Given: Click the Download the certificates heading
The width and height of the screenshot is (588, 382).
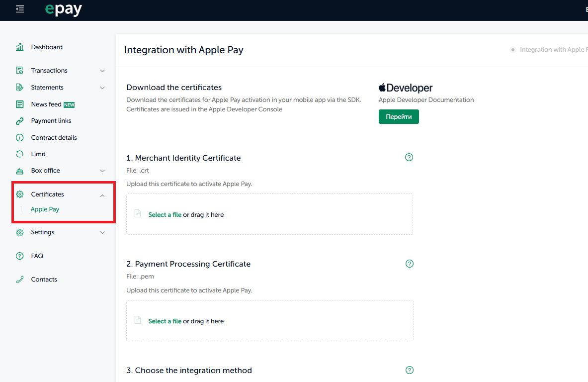Looking at the screenshot, I should (x=174, y=87).
